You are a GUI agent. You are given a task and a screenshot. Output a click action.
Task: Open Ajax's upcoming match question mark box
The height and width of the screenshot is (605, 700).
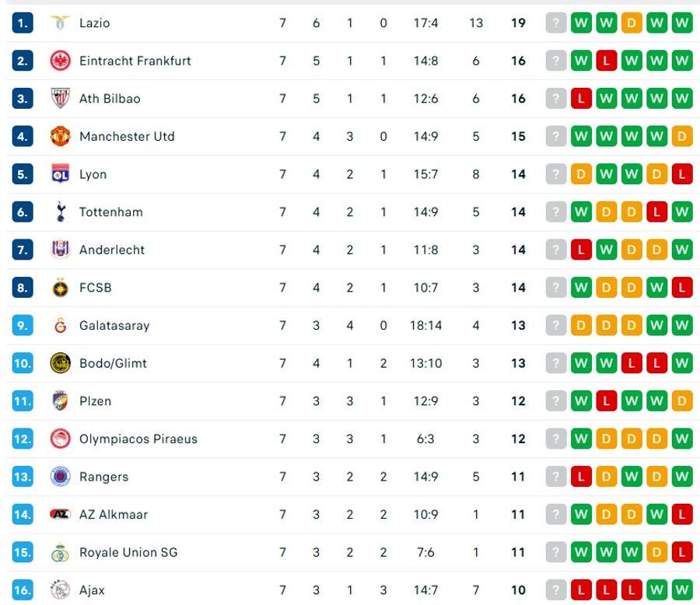click(556, 589)
